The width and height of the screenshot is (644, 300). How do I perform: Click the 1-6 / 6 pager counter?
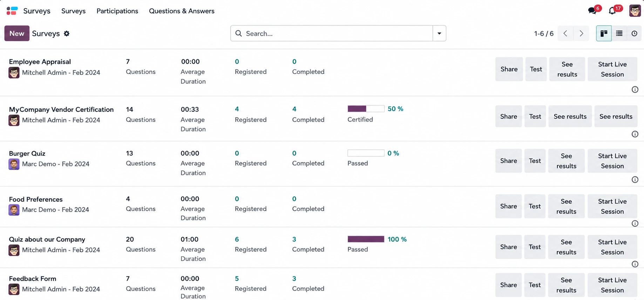click(544, 34)
